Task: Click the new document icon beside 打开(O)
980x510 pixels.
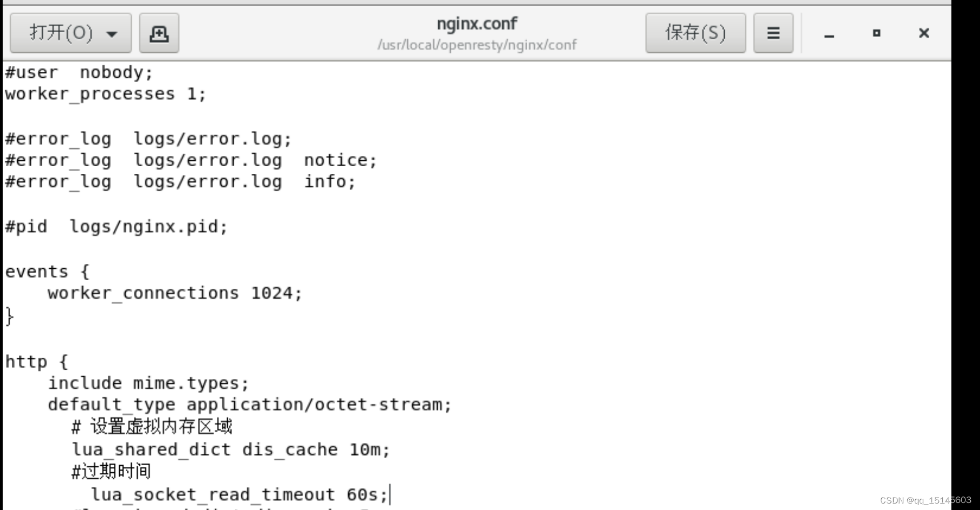Action: coord(159,33)
